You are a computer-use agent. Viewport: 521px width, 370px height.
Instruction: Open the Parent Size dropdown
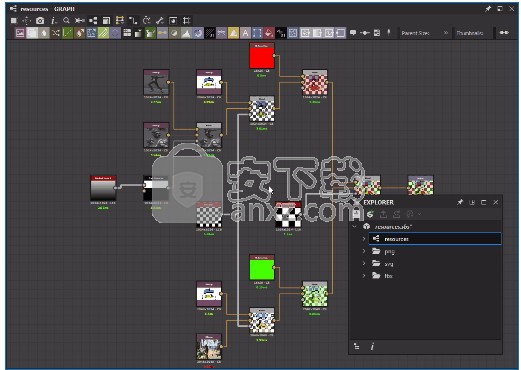point(424,33)
